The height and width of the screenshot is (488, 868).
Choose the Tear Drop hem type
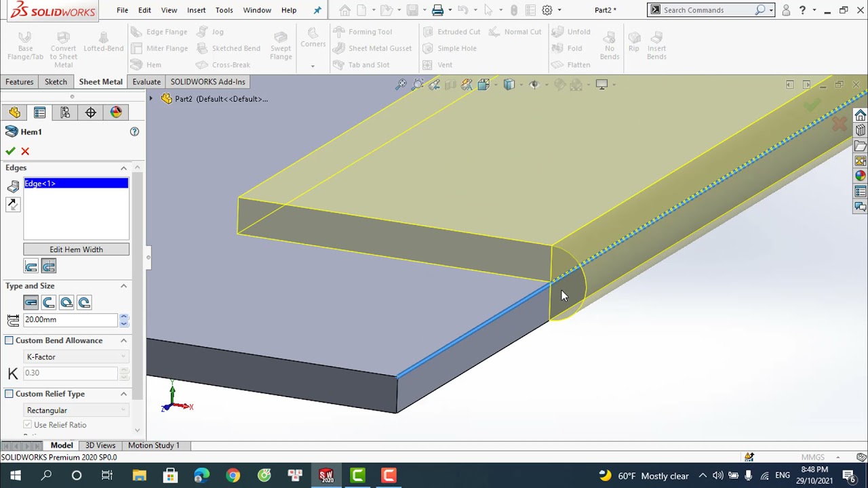[66, 302]
